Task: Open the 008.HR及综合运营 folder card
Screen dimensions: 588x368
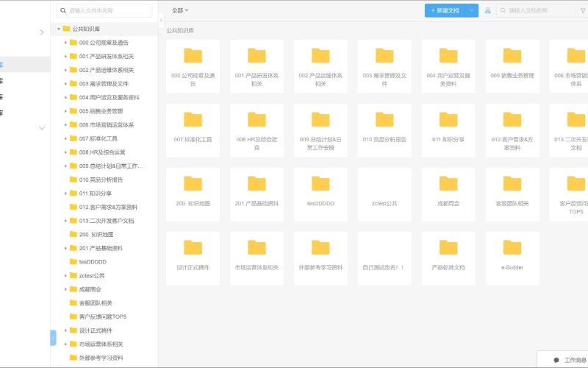Action: pos(257,130)
